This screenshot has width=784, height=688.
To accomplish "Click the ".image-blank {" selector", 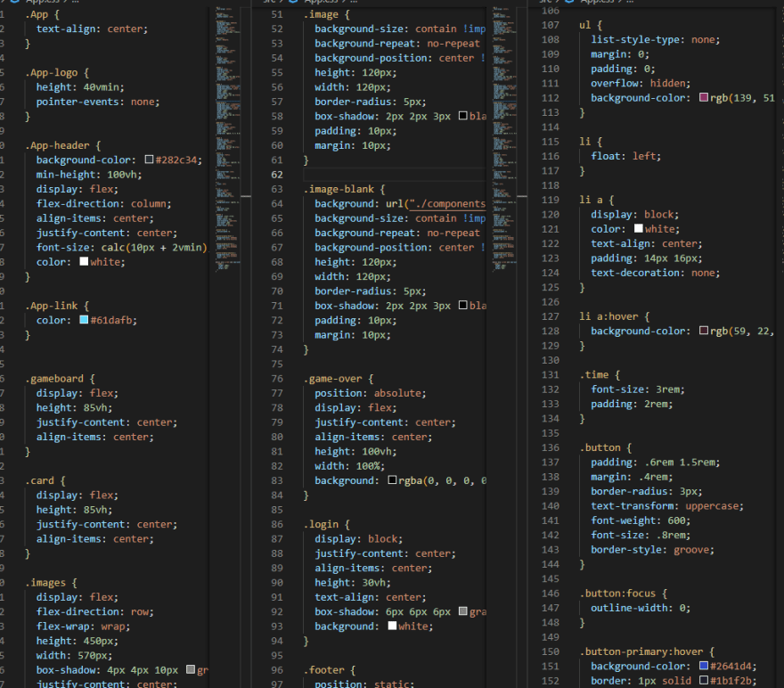I will (x=345, y=189).
